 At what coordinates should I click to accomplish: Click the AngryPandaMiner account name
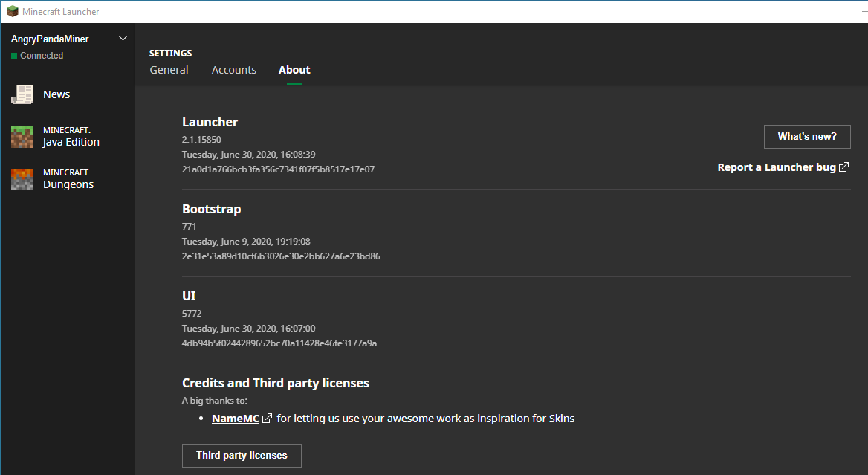tap(50, 39)
